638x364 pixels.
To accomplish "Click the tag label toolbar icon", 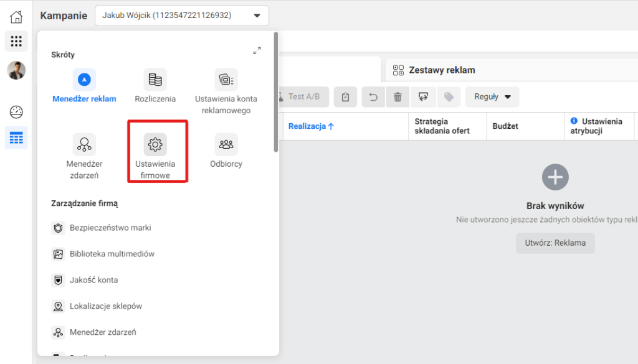I will point(449,96).
